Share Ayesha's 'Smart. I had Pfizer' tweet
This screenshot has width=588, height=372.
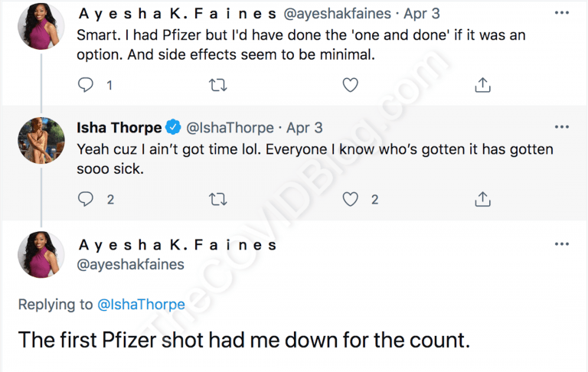click(x=482, y=86)
